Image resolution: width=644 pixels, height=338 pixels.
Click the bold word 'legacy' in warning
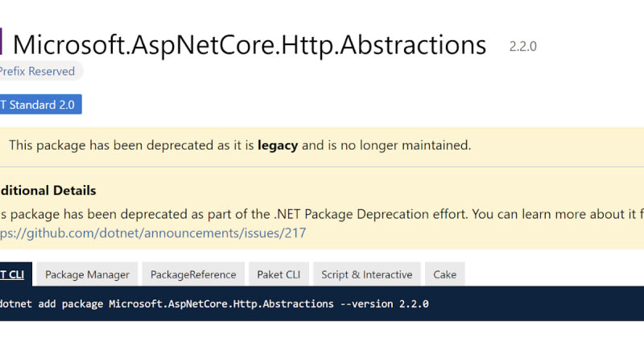pyautogui.click(x=278, y=146)
